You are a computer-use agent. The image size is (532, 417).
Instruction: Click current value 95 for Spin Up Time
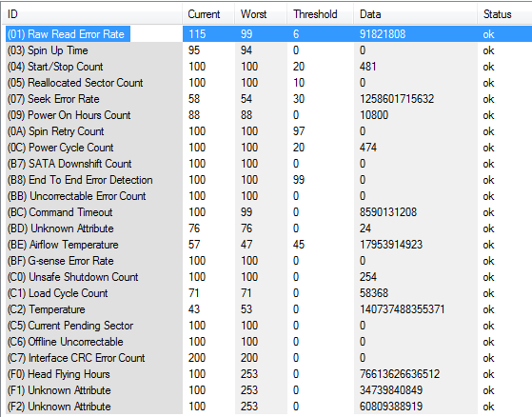[x=194, y=50]
